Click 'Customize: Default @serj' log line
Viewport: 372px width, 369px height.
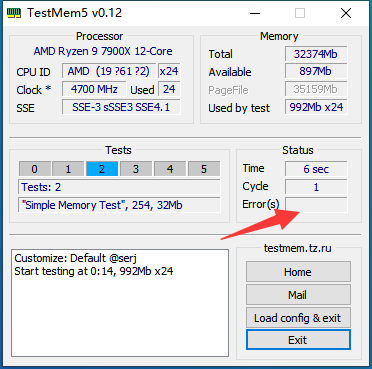coord(75,258)
